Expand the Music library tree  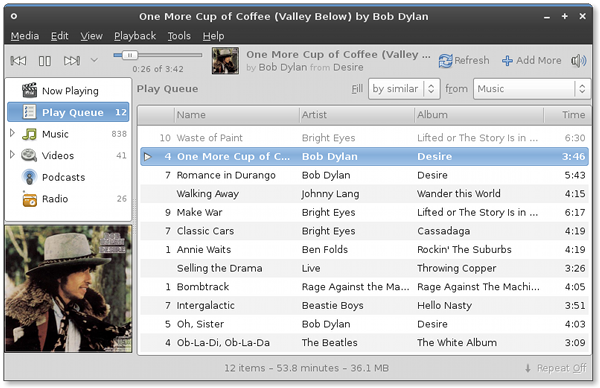[x=12, y=133]
